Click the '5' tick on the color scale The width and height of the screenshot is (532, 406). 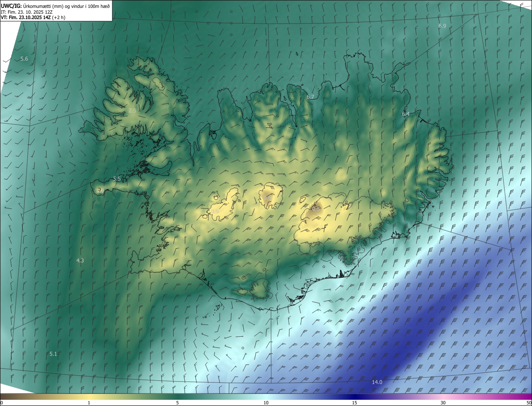(x=177, y=403)
